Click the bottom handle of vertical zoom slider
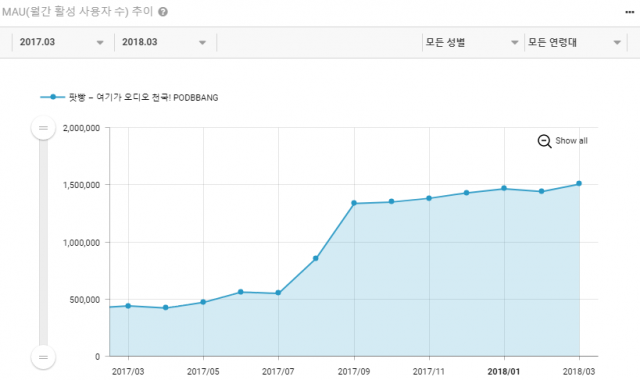The width and height of the screenshot is (640, 380). 43,357
